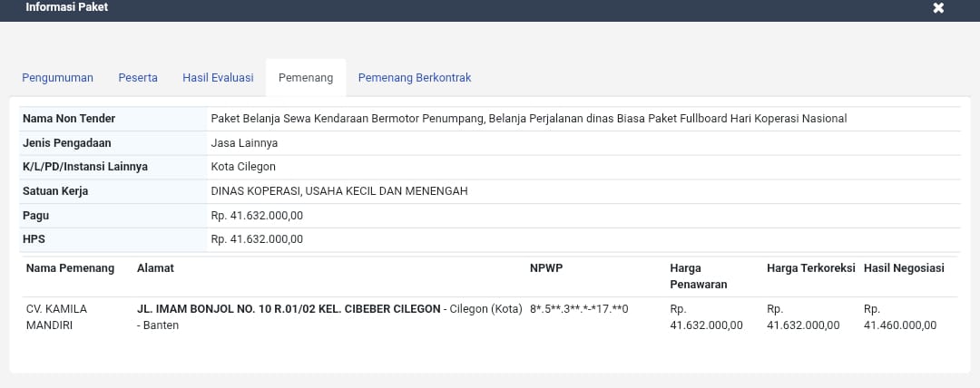Switch to the Pengumuman tab
Image resolution: width=980 pixels, height=388 pixels.
click(57, 78)
